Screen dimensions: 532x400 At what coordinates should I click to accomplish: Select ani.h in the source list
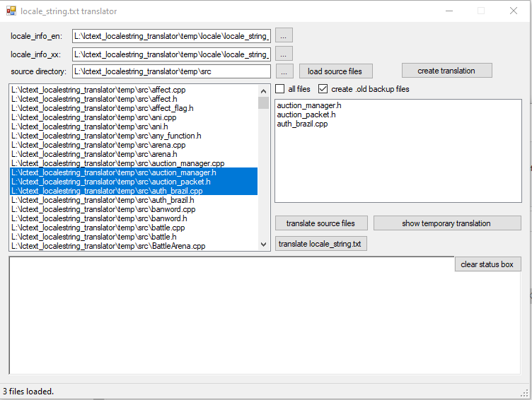tap(134, 127)
